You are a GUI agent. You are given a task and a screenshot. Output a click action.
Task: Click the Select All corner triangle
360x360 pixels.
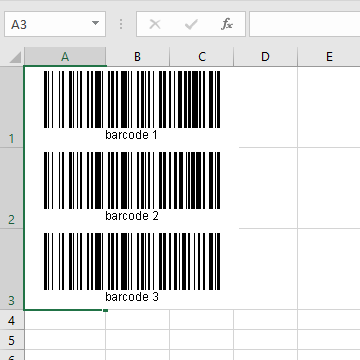pos(14,57)
